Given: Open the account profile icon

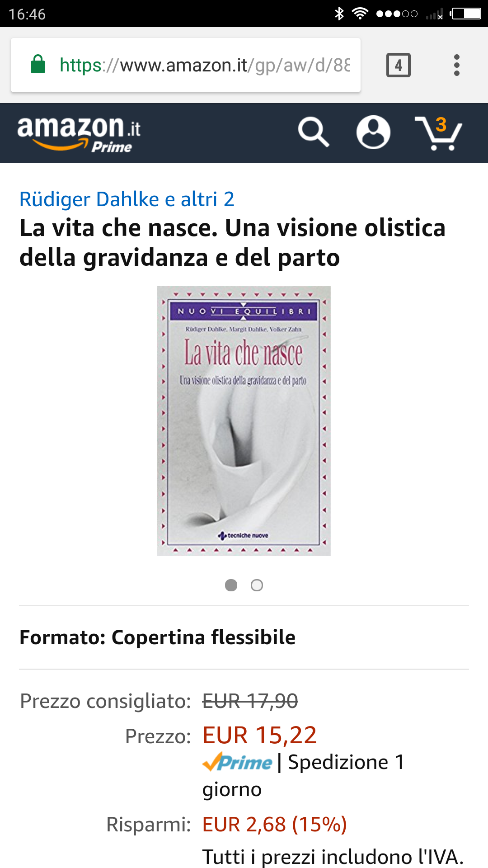Looking at the screenshot, I should (x=373, y=132).
